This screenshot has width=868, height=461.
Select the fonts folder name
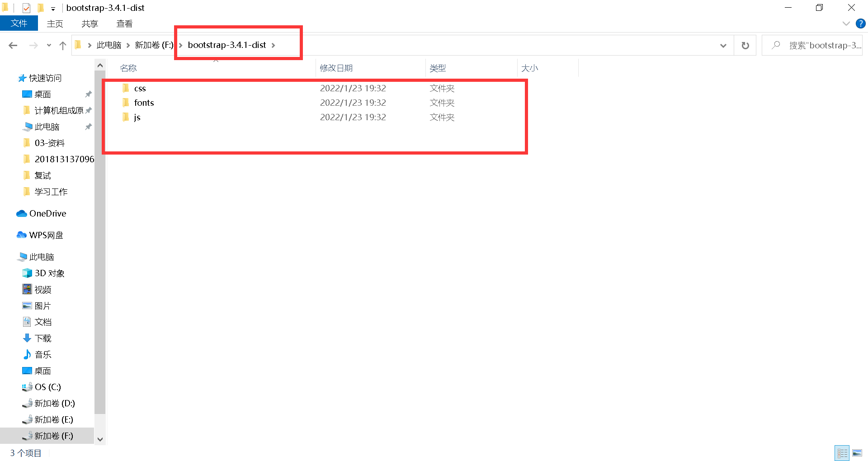coord(144,103)
